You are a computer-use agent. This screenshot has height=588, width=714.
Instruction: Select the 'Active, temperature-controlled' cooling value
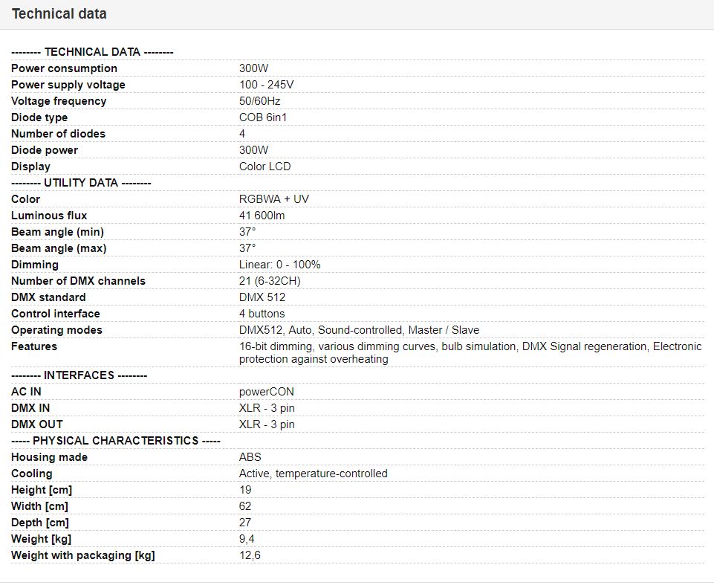tap(314, 474)
